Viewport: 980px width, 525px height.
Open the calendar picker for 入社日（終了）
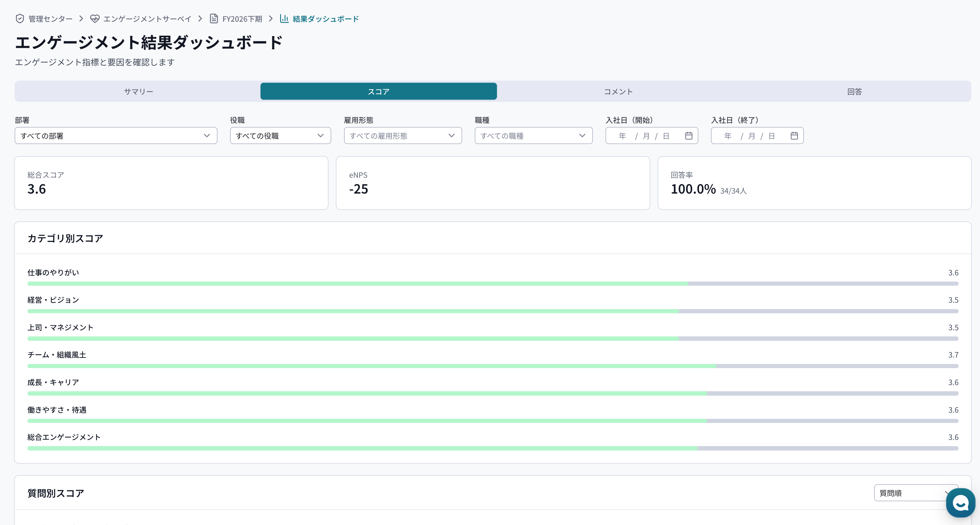point(794,135)
